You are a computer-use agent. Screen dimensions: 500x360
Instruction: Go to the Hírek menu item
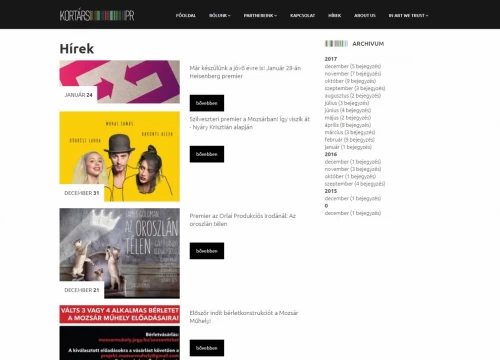334,15
